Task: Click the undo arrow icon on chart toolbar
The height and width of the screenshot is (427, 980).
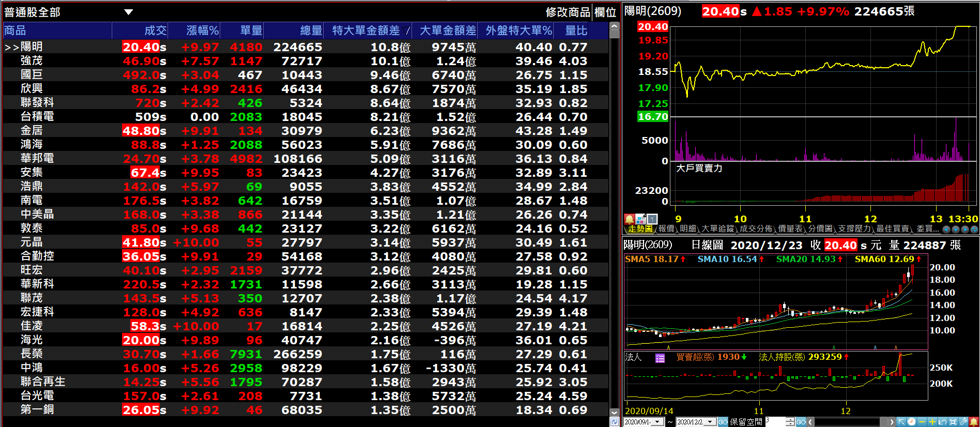Action: coord(943,422)
